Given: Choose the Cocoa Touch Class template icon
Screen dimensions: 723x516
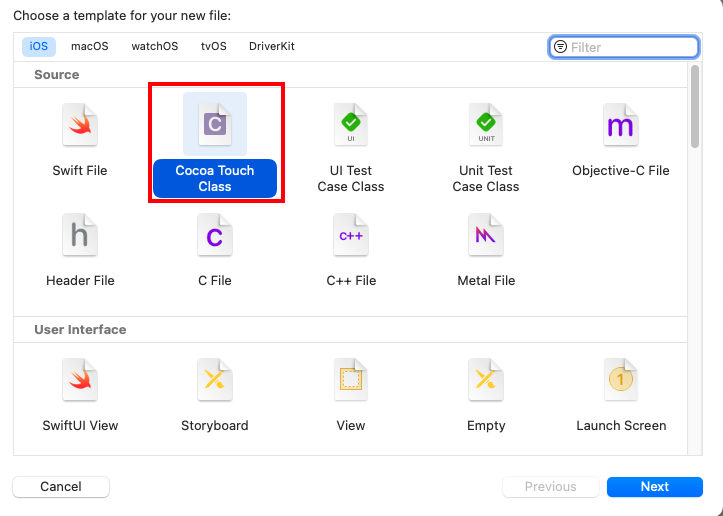Looking at the screenshot, I should (215, 125).
